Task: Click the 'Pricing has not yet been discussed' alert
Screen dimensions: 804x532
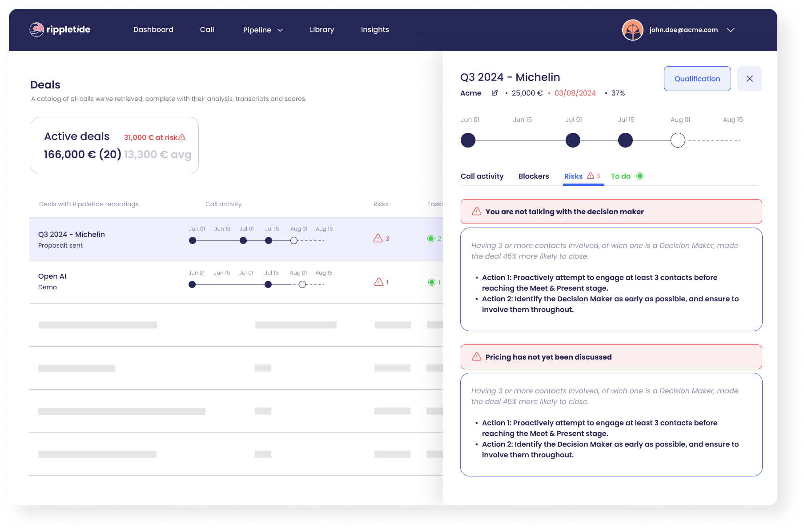Action: (611, 357)
